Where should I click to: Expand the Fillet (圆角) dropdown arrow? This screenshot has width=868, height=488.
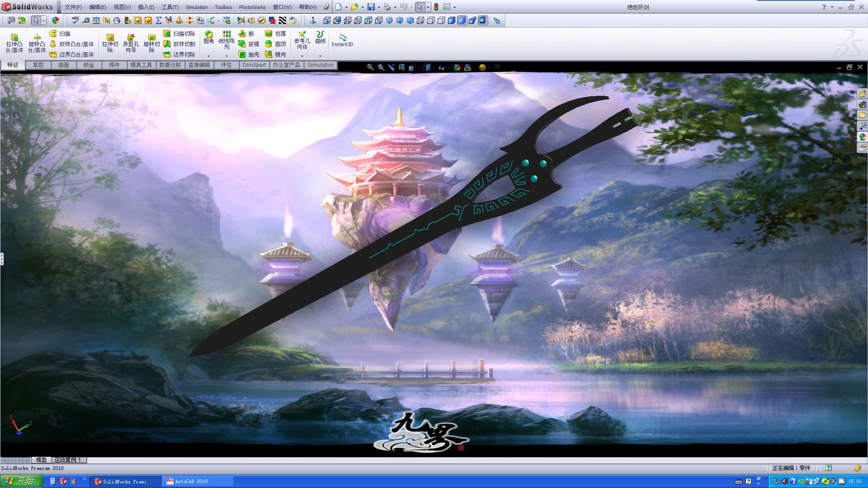(208, 56)
